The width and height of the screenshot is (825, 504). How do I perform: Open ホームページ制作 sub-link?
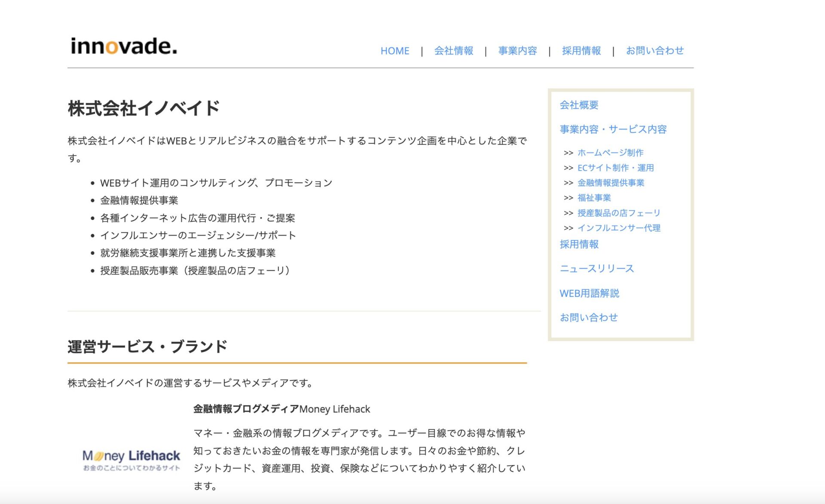(x=610, y=153)
